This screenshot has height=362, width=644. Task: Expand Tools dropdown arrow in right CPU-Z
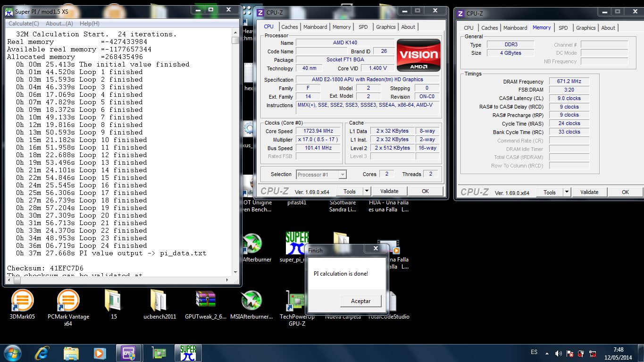pyautogui.click(x=567, y=192)
